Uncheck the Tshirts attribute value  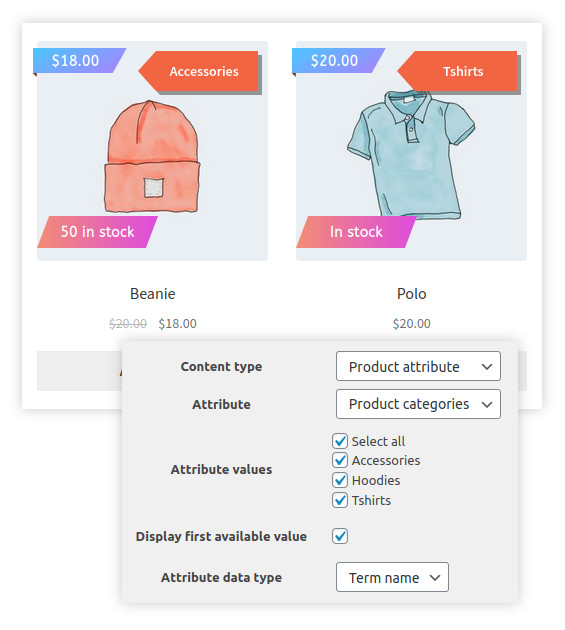pyautogui.click(x=340, y=500)
